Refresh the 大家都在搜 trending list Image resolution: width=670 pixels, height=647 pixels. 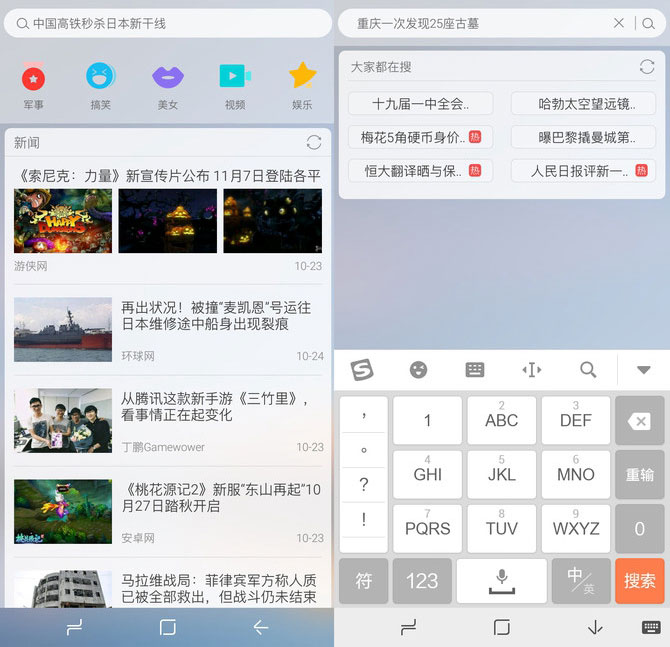tap(647, 67)
